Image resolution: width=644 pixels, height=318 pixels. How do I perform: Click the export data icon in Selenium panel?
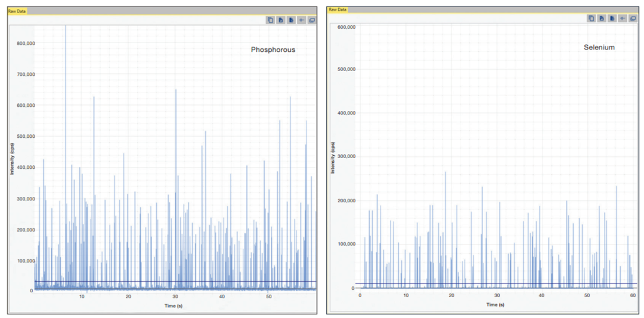coord(612,18)
